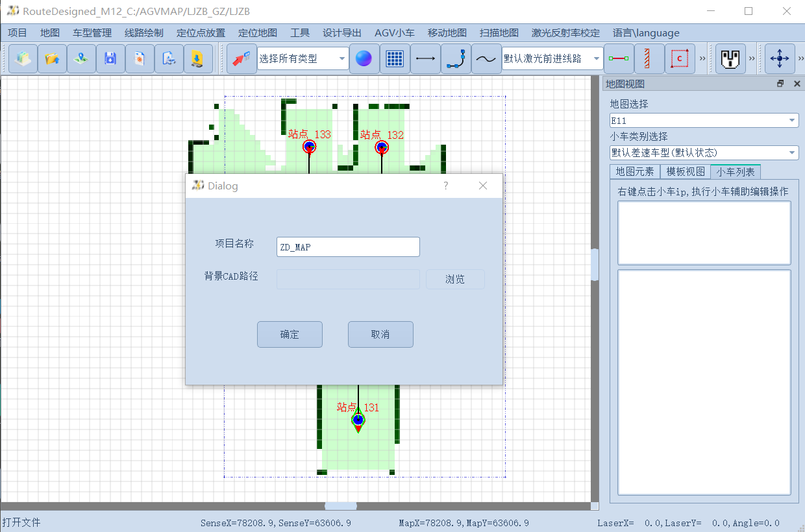This screenshot has width=805, height=532.
Task: Open the project folder icon
Action: [51, 58]
